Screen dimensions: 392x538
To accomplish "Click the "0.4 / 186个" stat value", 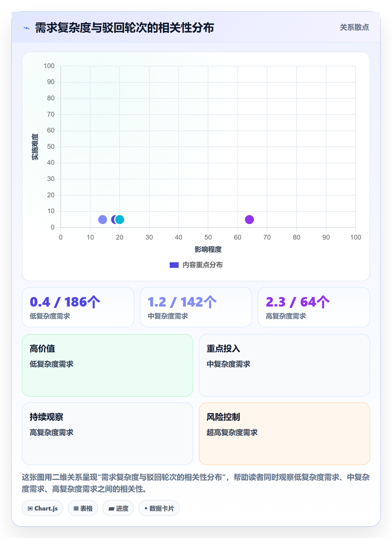I will (65, 302).
